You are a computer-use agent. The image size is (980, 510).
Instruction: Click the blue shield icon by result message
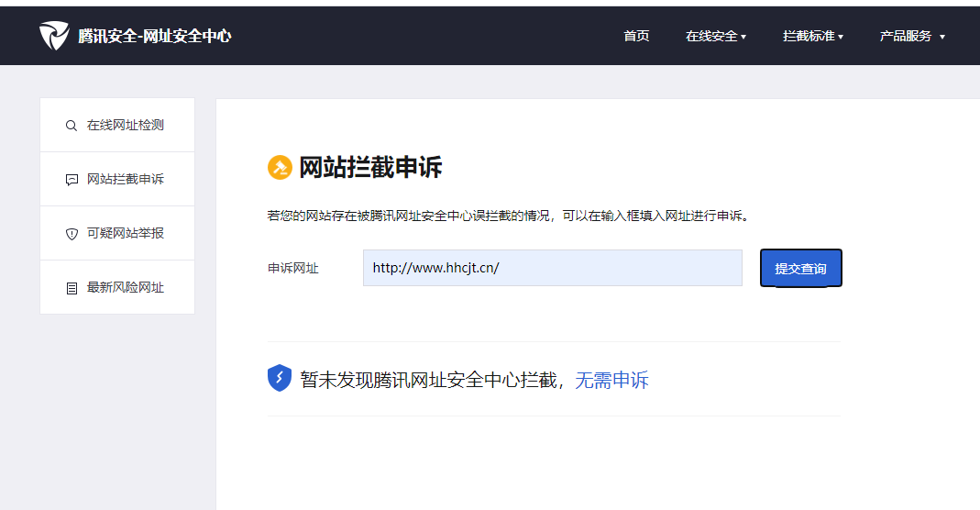click(x=280, y=378)
